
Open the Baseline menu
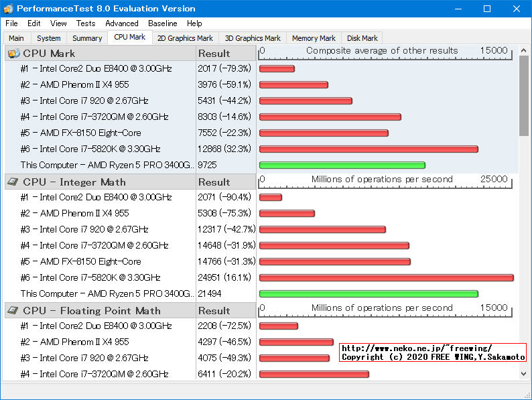point(163,23)
